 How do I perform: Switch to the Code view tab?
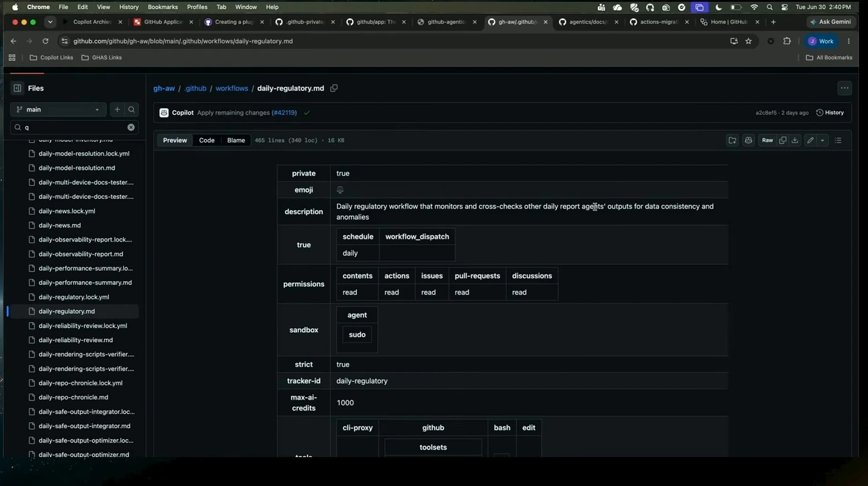click(207, 140)
